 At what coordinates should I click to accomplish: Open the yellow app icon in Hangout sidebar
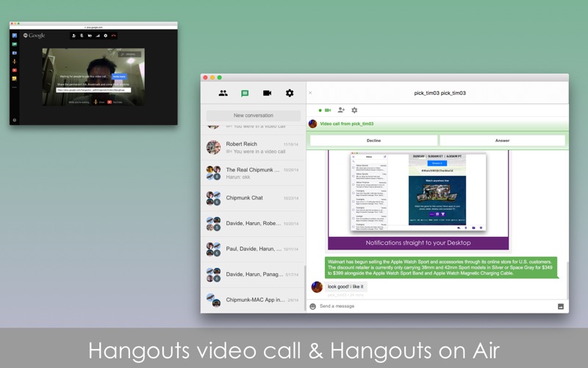tap(14, 79)
